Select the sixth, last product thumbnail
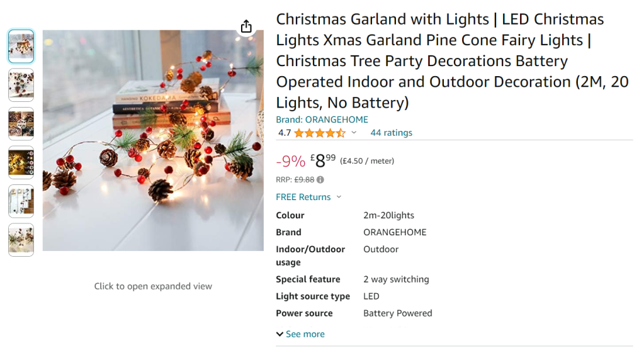 (21, 240)
